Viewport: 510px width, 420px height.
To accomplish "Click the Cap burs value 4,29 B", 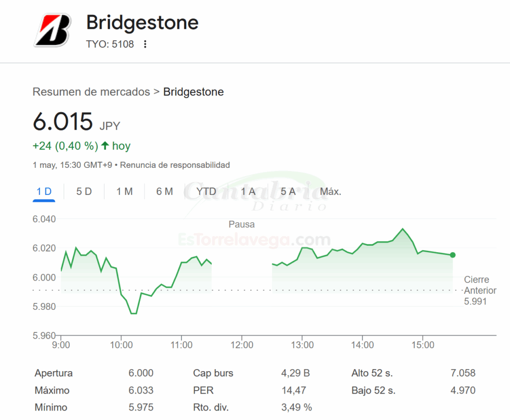I will (x=295, y=373).
